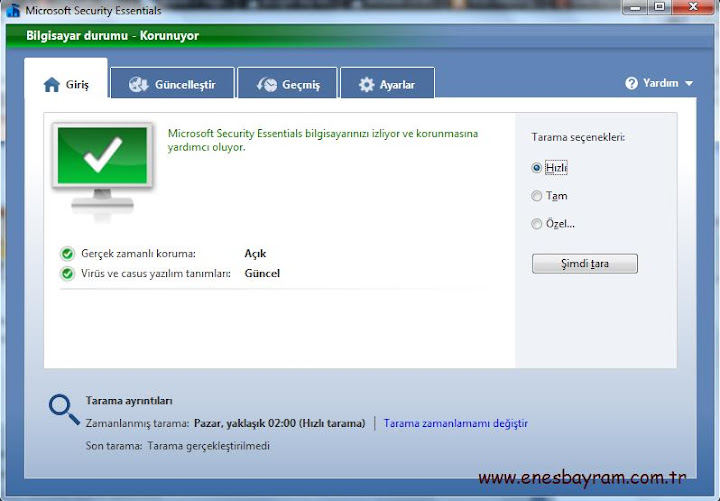Go to the Ayarlar settings tab
This screenshot has height=501, width=720.
coord(387,83)
